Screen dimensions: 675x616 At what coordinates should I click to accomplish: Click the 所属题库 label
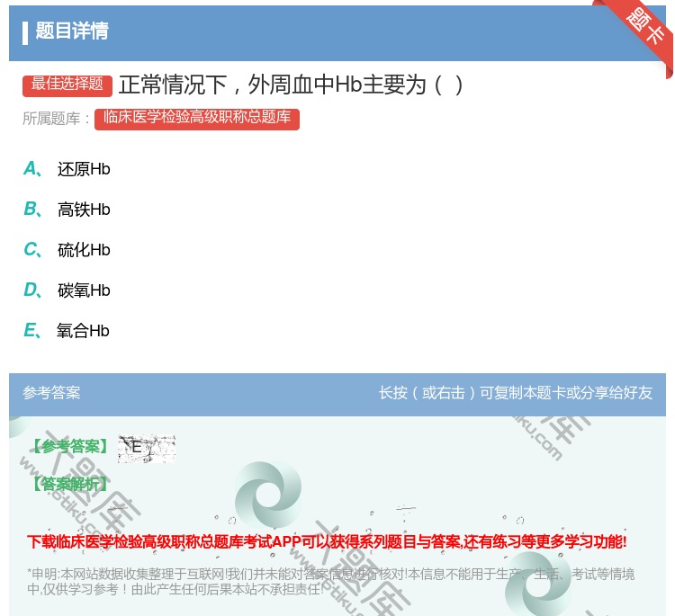[56, 119]
